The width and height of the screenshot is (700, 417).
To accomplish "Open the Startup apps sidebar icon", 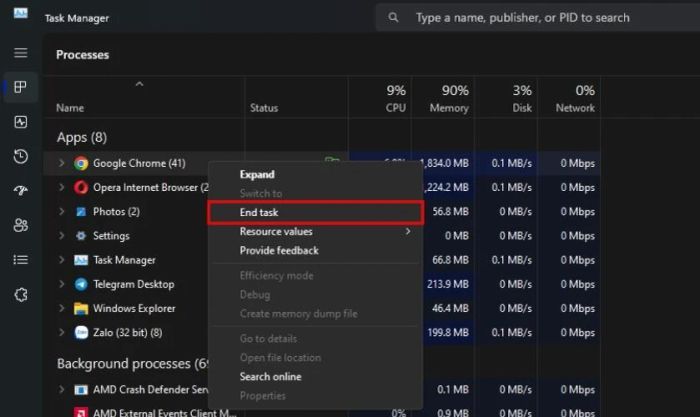I will 21,191.
